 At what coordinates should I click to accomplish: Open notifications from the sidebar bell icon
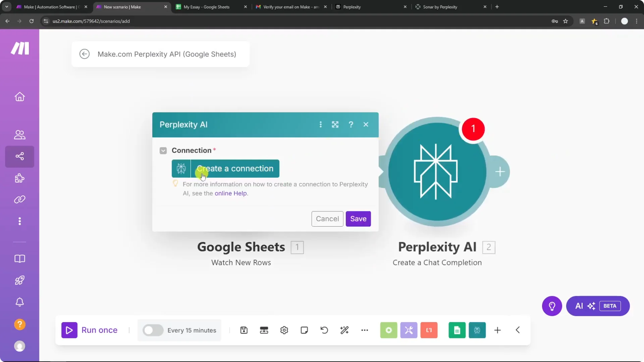(19, 302)
